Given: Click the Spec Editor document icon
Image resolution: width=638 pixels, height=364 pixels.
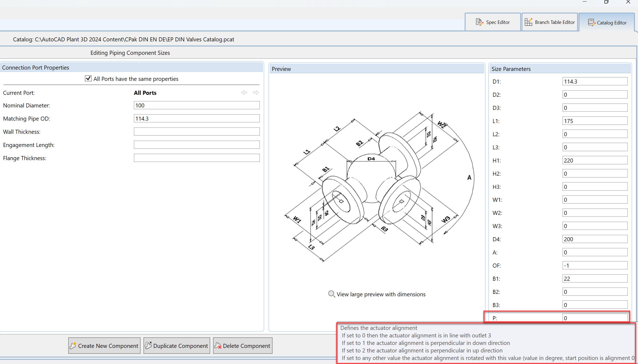Looking at the screenshot, I should tap(479, 22).
